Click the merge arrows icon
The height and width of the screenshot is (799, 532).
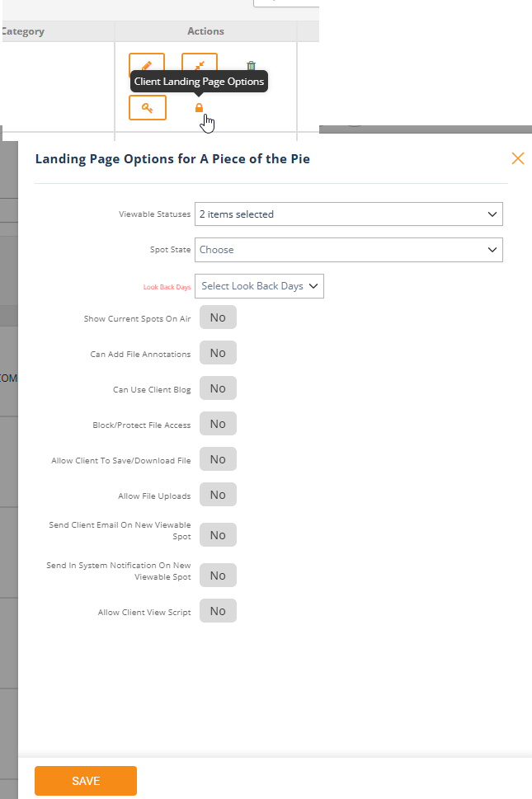(x=199, y=64)
